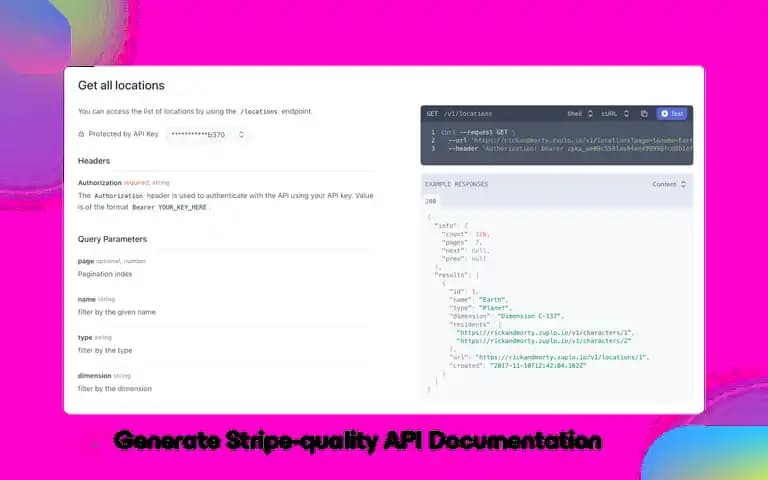
Task: Open the Shell language dropdown
Action: [x=580, y=114]
